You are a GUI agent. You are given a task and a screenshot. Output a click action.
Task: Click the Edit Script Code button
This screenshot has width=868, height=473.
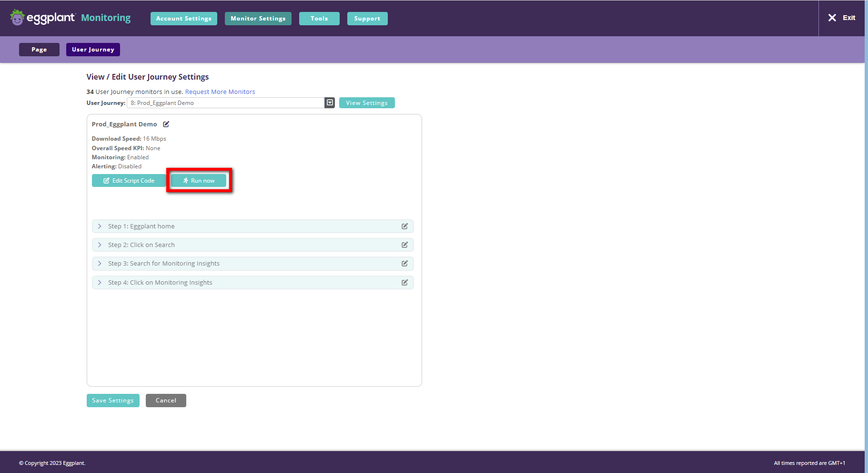tap(129, 181)
